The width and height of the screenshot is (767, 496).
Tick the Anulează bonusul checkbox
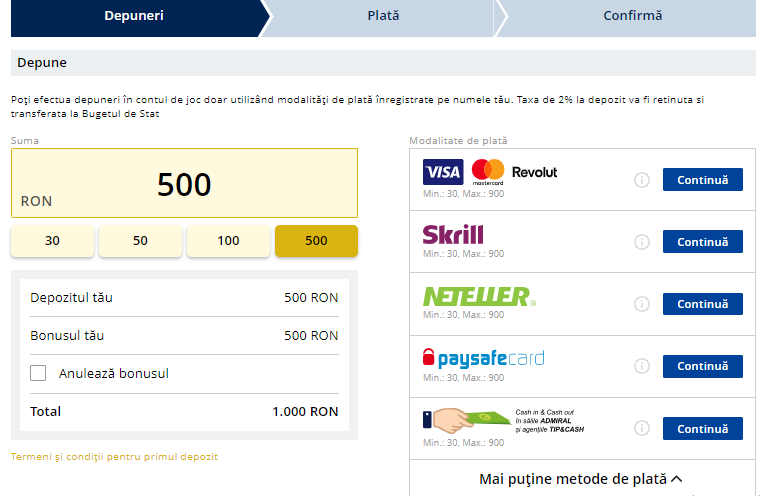(x=38, y=373)
